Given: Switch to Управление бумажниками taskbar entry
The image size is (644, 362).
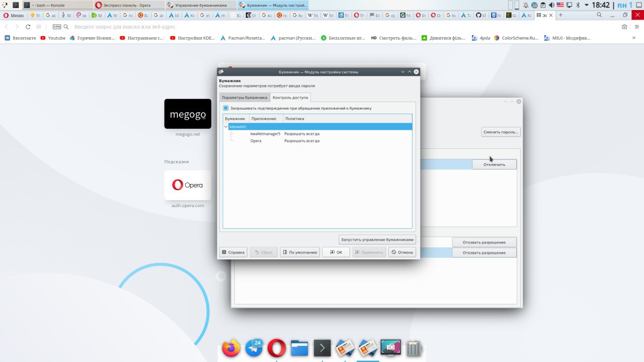Looking at the screenshot, I should tap(200, 5).
